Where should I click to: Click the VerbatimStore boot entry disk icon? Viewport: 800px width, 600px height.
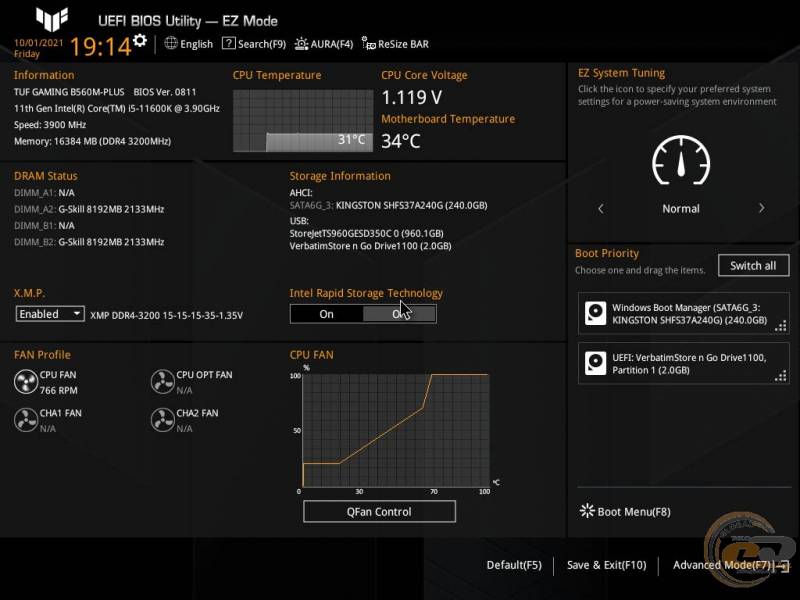click(595, 363)
